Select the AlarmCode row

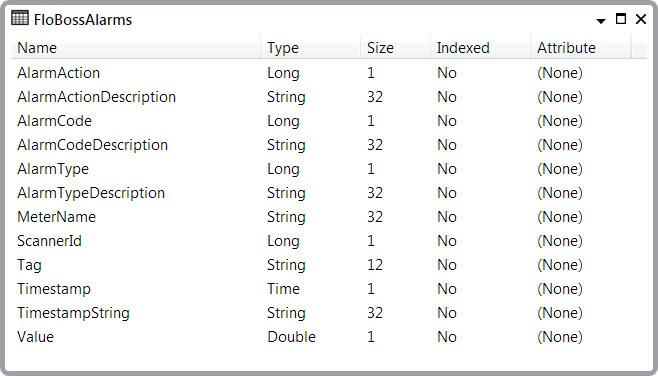(329, 121)
